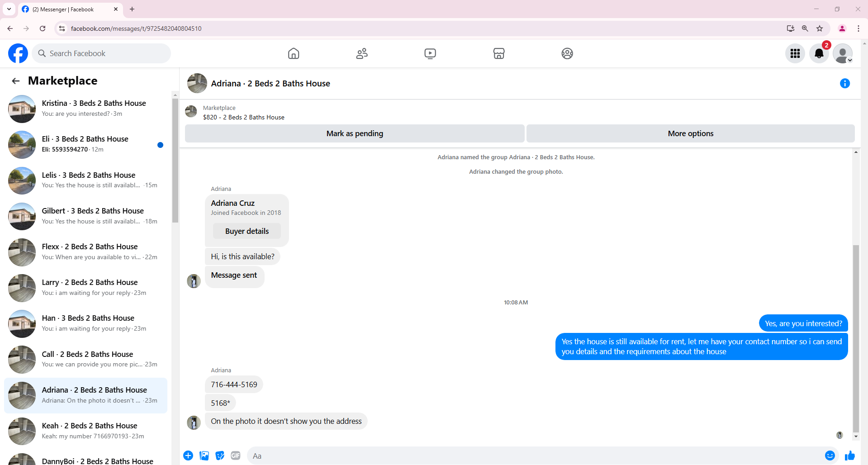The height and width of the screenshot is (465, 868).
Task: Reload the Messenger page
Action: tap(43, 28)
